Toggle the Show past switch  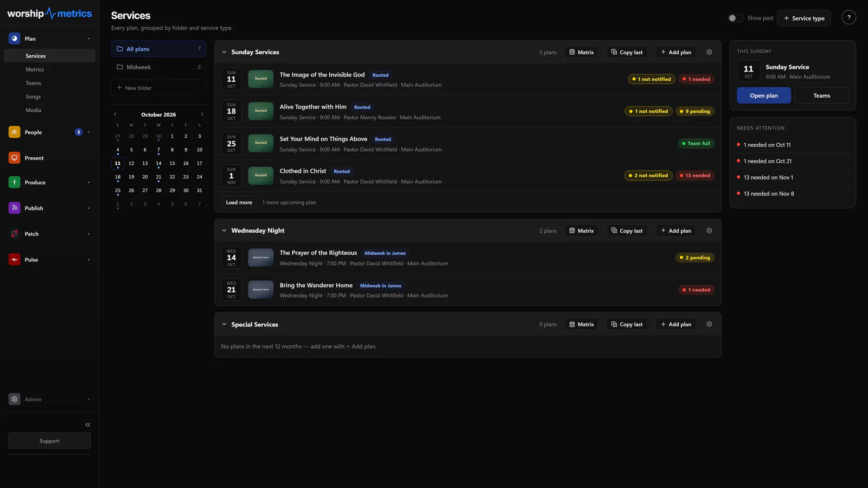tap(735, 18)
